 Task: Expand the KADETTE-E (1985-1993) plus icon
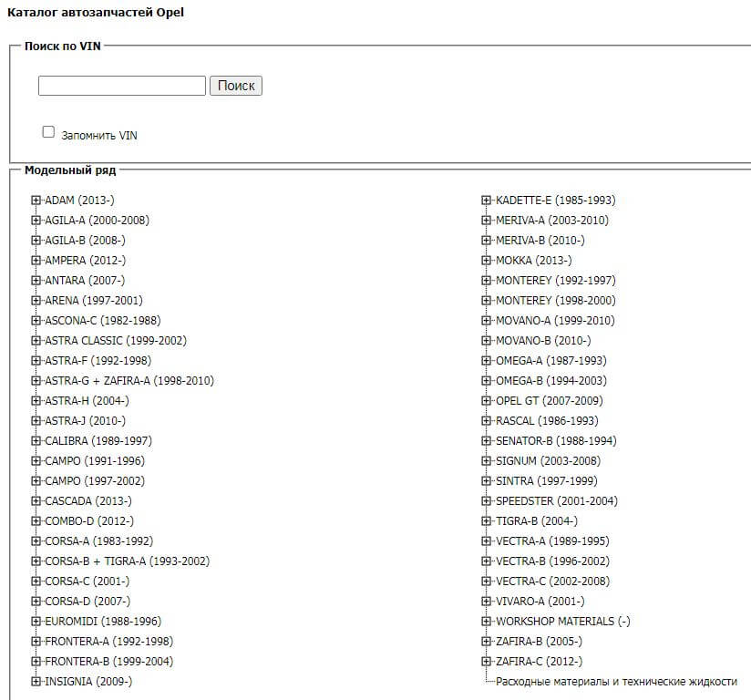(488, 201)
